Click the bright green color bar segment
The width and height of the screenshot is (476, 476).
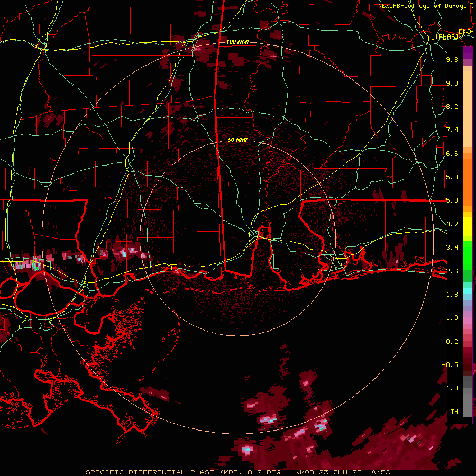pyautogui.click(x=467, y=255)
